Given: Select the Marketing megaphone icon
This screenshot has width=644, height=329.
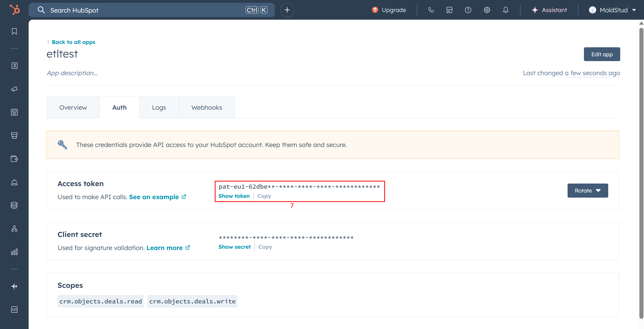Looking at the screenshot, I should pos(14,89).
